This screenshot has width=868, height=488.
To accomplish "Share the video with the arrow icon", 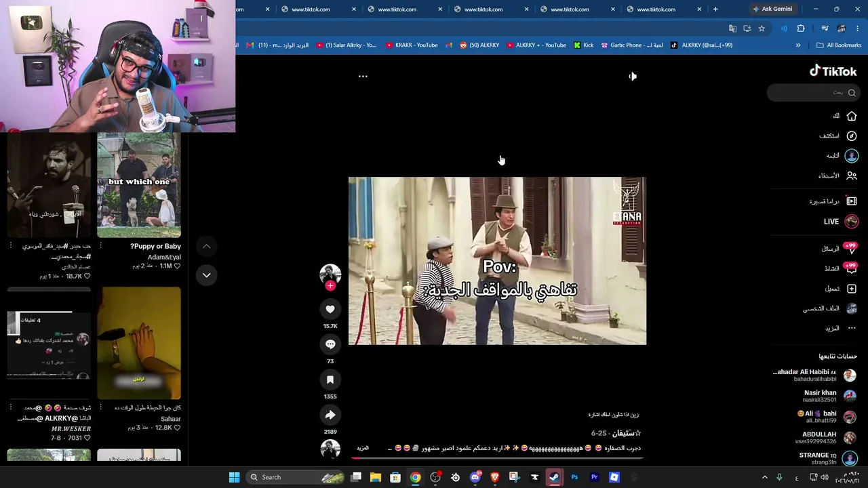I will coord(330,415).
